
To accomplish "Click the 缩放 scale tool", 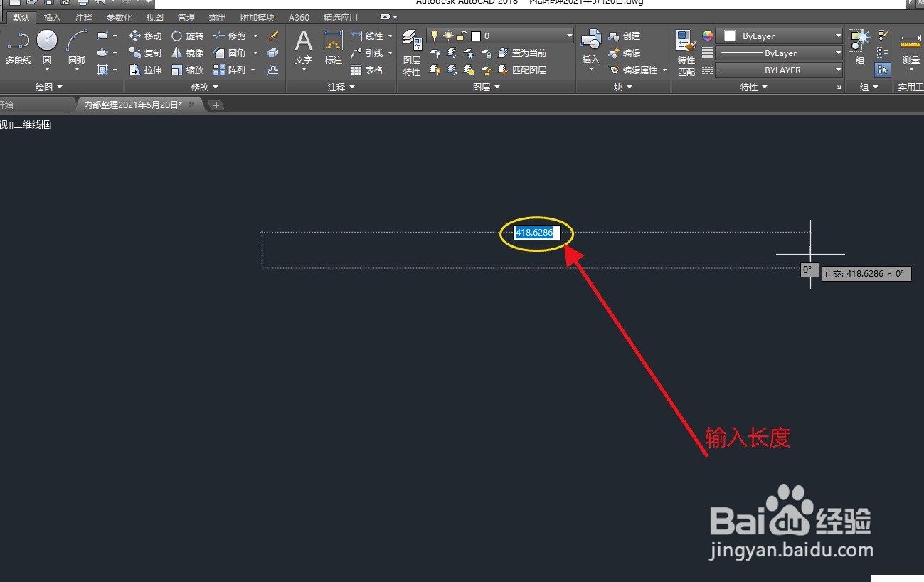I will (188, 70).
